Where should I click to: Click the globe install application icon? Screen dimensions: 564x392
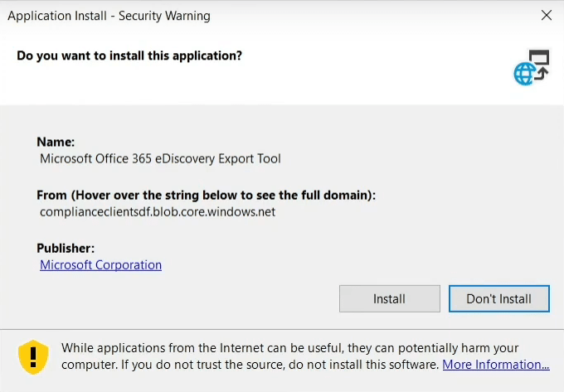[x=532, y=67]
